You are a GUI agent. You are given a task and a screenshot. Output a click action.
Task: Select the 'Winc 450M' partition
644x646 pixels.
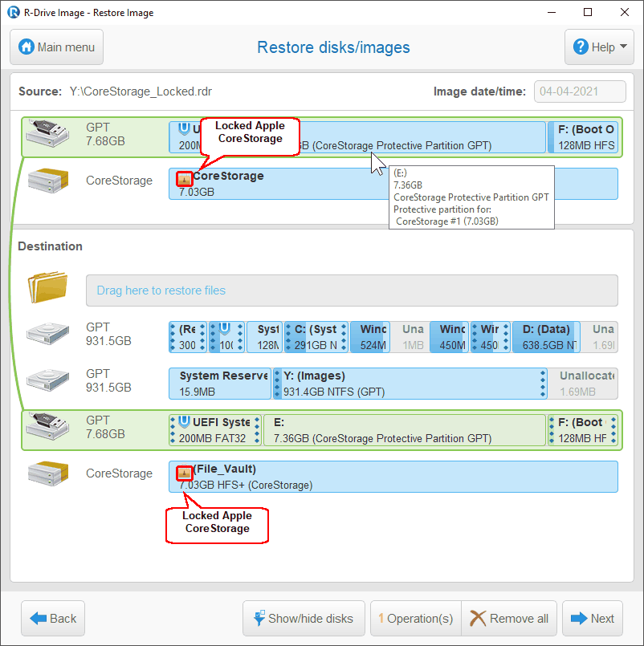pyautogui.click(x=449, y=337)
